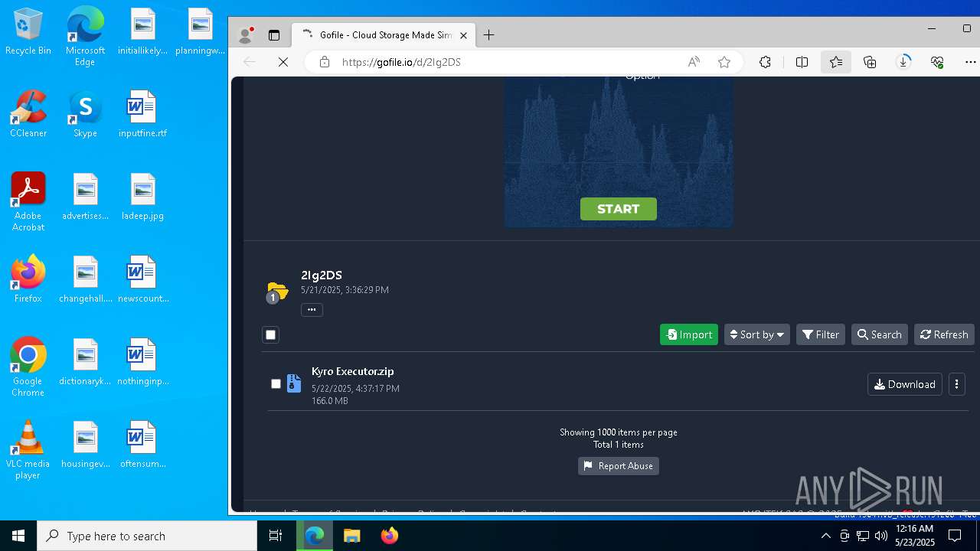Screen dimensions: 980x551
Task: Click the gofile.io address bar URL
Action: (401, 62)
